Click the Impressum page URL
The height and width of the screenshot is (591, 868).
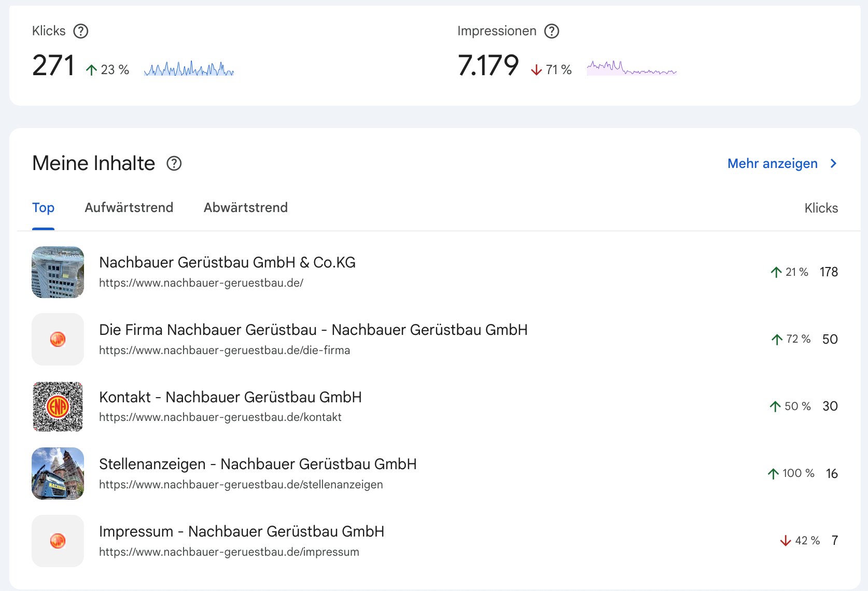(229, 552)
